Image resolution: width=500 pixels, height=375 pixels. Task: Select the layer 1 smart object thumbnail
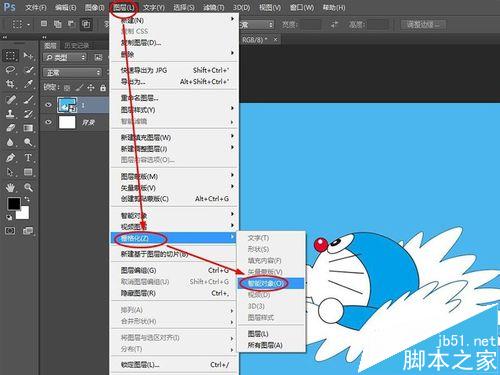tap(67, 105)
